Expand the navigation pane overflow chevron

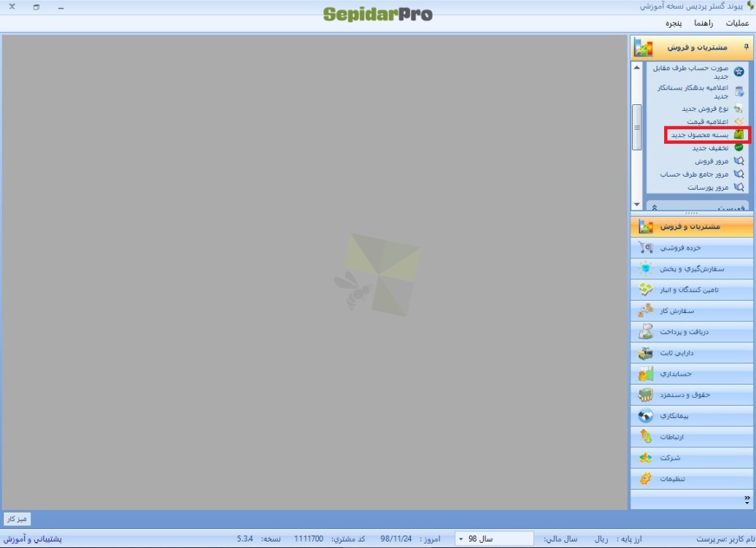coord(747,500)
